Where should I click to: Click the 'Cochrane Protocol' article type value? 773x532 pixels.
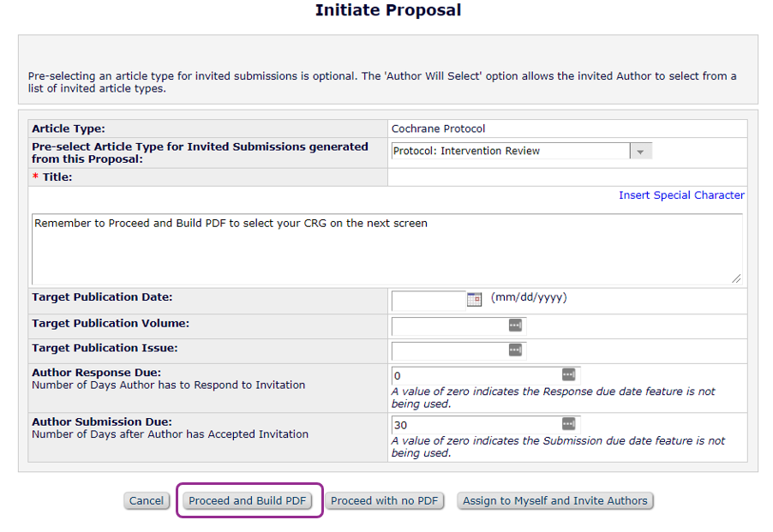click(x=438, y=129)
